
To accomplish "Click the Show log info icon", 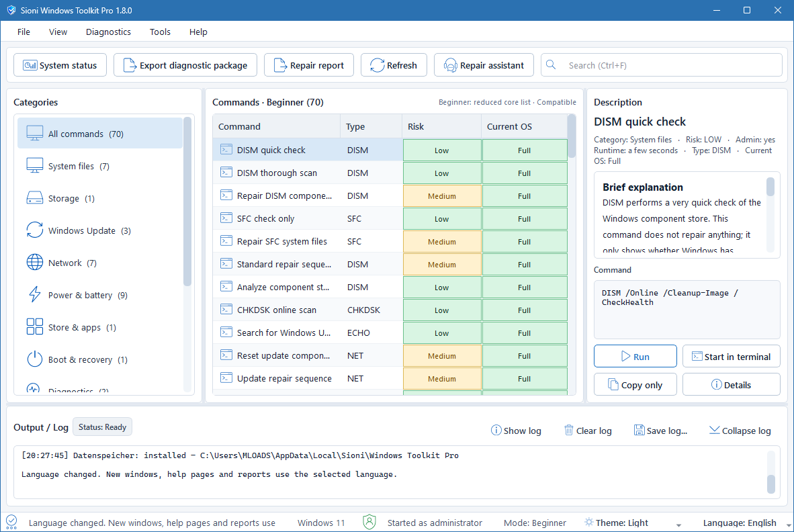I will click(496, 431).
